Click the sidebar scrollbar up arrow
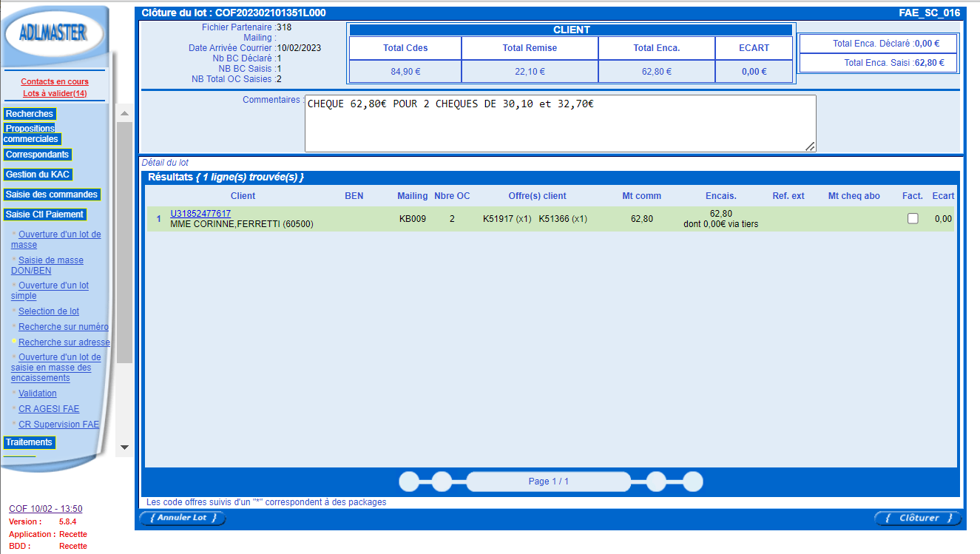Viewport: 980px width, 554px height. pos(124,113)
